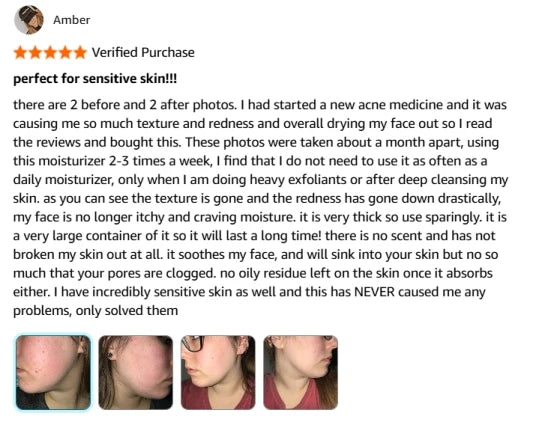Open the third thumbnail with glasses
This screenshot has width=554, height=423.
coord(218,372)
